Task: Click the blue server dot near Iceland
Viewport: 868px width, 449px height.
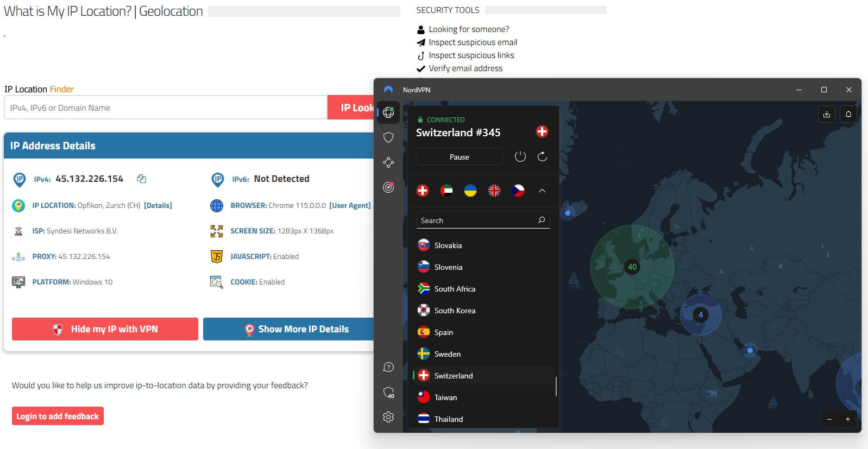Action: 568,213
